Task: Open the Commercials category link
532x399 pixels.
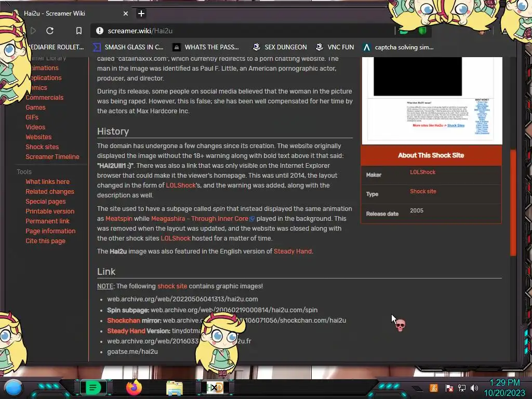Action: click(x=45, y=97)
